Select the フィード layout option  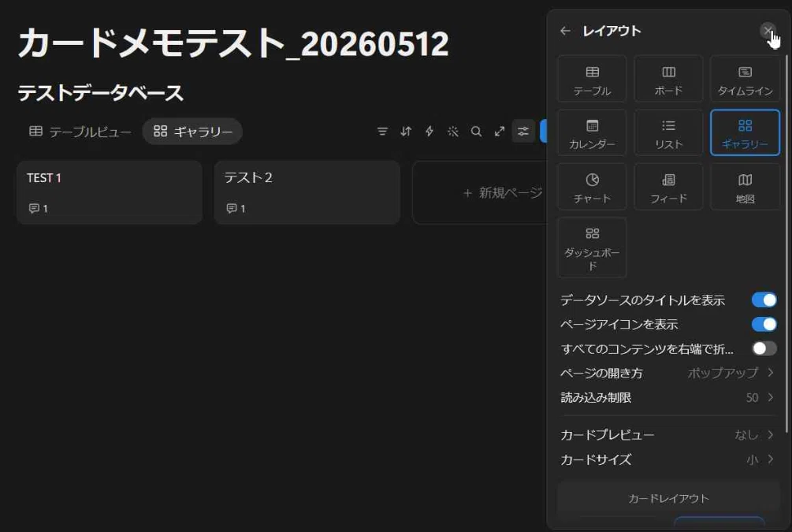[x=668, y=187]
